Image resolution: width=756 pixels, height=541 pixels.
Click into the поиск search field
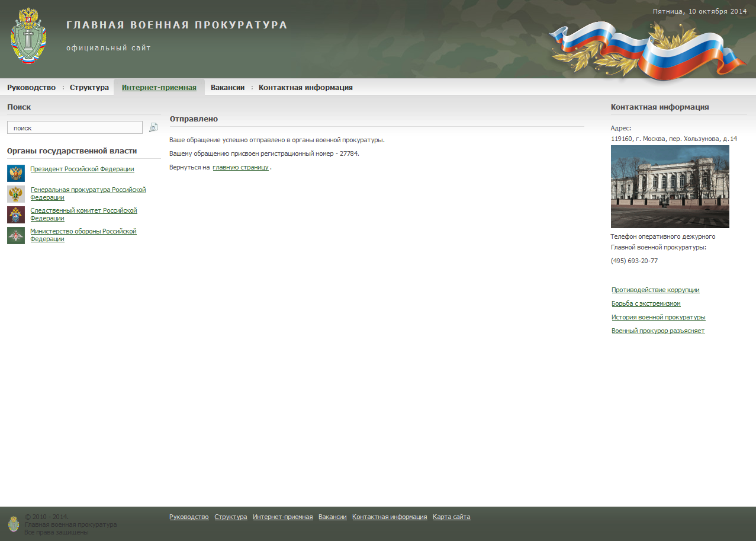[x=75, y=127]
